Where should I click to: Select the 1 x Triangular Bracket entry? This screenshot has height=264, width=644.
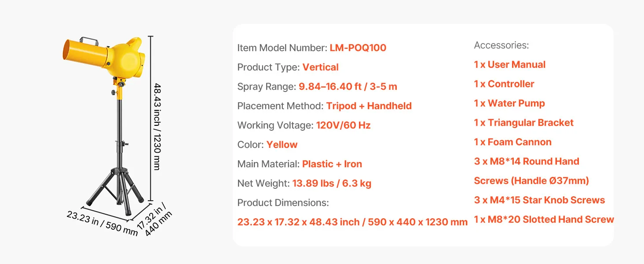(523, 123)
